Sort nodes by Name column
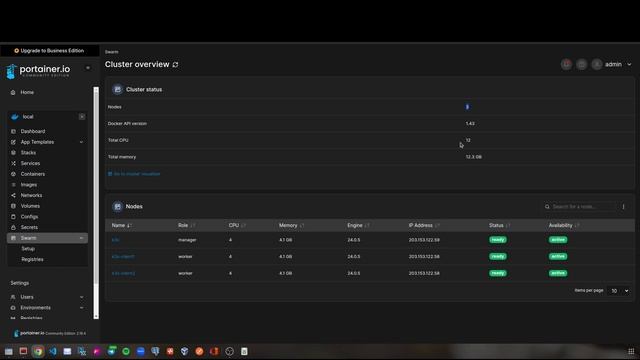The height and width of the screenshot is (360, 640). coord(121,225)
